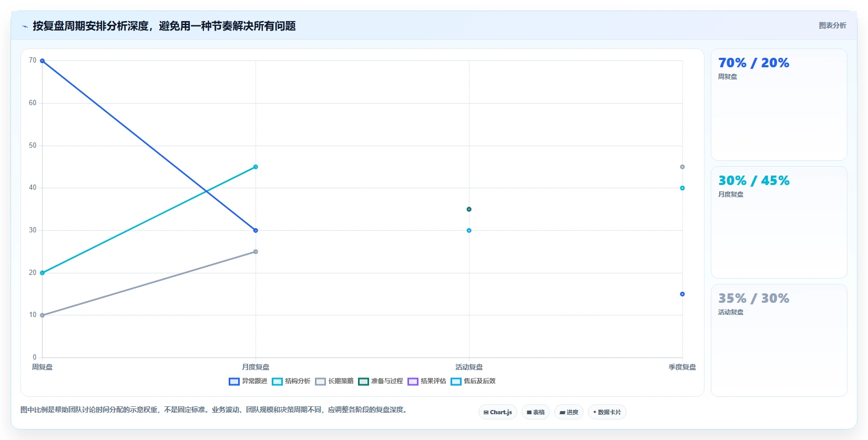The image size is (868, 440).
Task: Click the lightning icon beside the heading
Action: pos(25,26)
